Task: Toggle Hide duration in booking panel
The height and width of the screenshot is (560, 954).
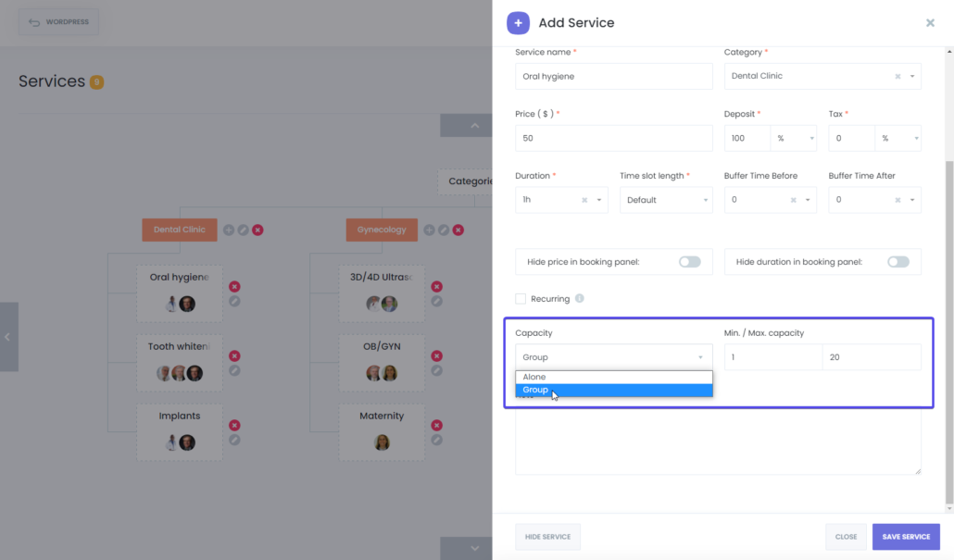Action: pyautogui.click(x=898, y=262)
